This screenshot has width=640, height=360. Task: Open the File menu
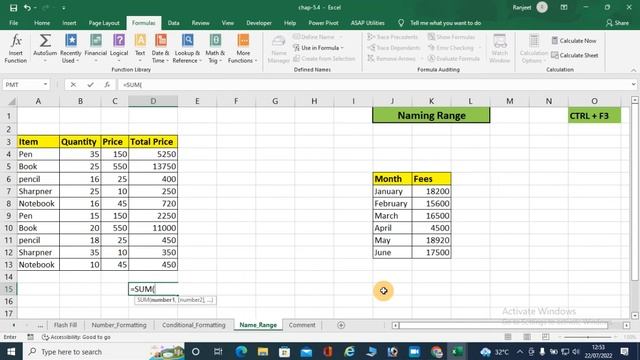click(13, 23)
